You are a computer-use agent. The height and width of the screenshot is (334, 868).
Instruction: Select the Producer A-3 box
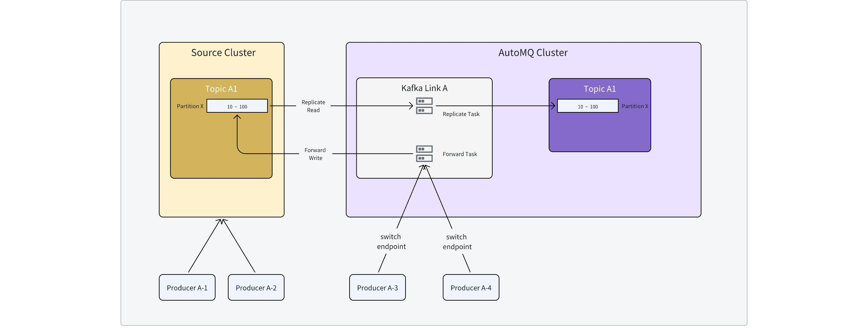[377, 287]
